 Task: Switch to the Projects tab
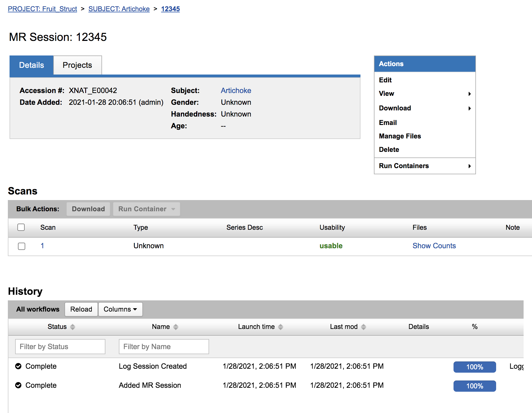pyautogui.click(x=77, y=65)
